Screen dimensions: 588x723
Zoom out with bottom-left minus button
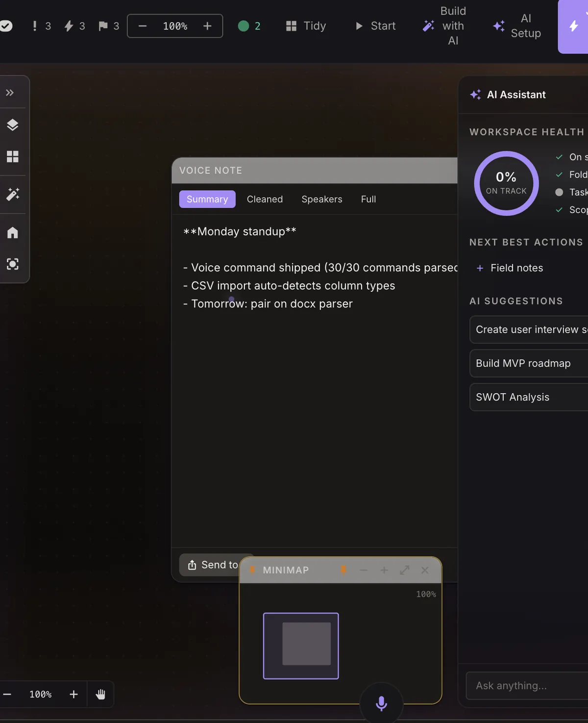point(7,694)
